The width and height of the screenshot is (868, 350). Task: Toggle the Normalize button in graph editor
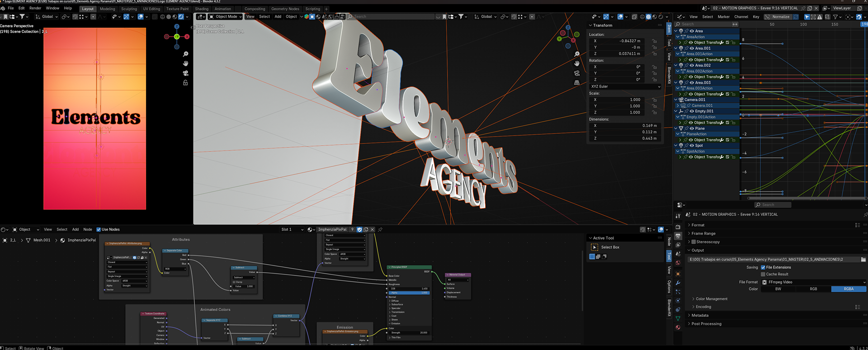click(778, 17)
